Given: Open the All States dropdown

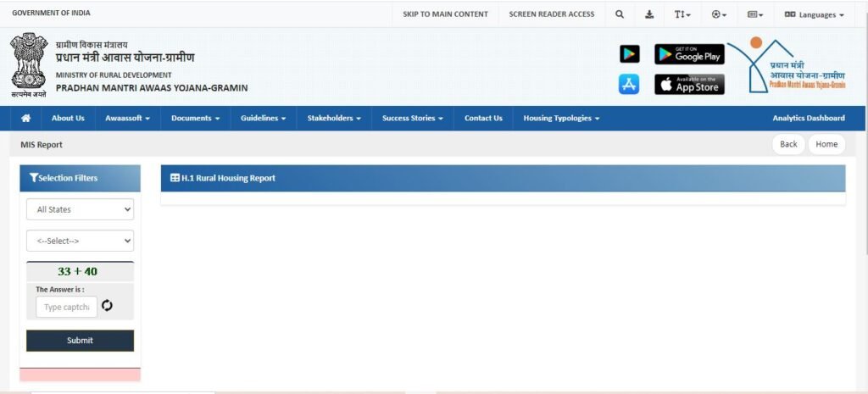Looking at the screenshot, I should (x=80, y=209).
